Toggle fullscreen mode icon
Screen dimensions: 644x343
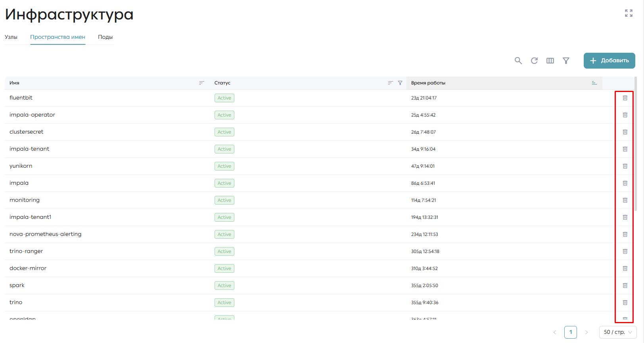point(629,13)
